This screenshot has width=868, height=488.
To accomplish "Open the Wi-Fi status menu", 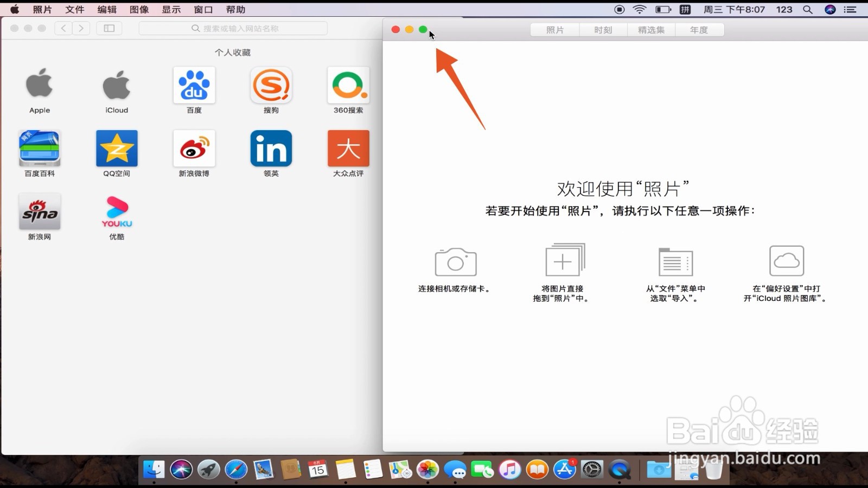I will click(640, 9).
